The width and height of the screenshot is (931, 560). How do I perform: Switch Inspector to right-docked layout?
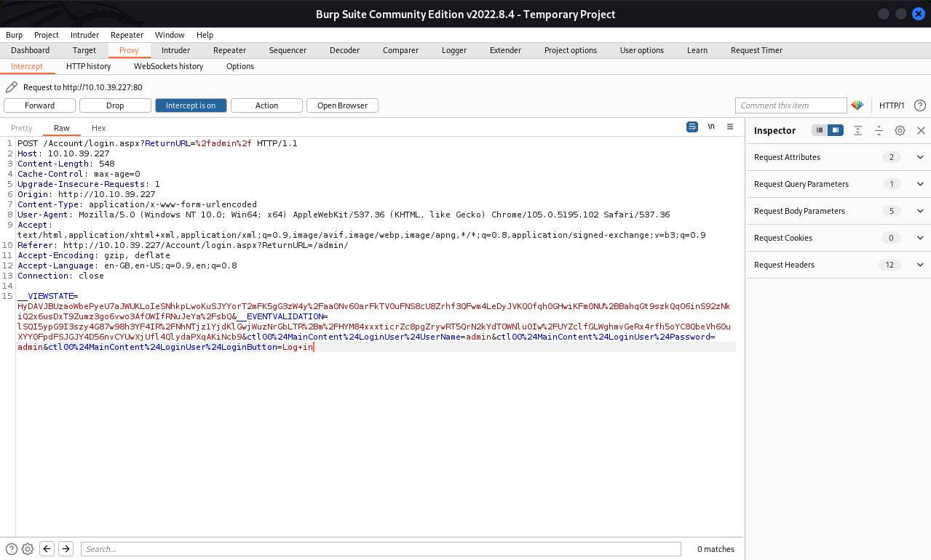pos(836,130)
